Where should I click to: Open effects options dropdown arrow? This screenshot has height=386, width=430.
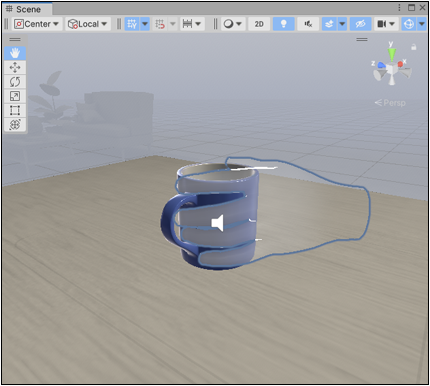(342, 24)
